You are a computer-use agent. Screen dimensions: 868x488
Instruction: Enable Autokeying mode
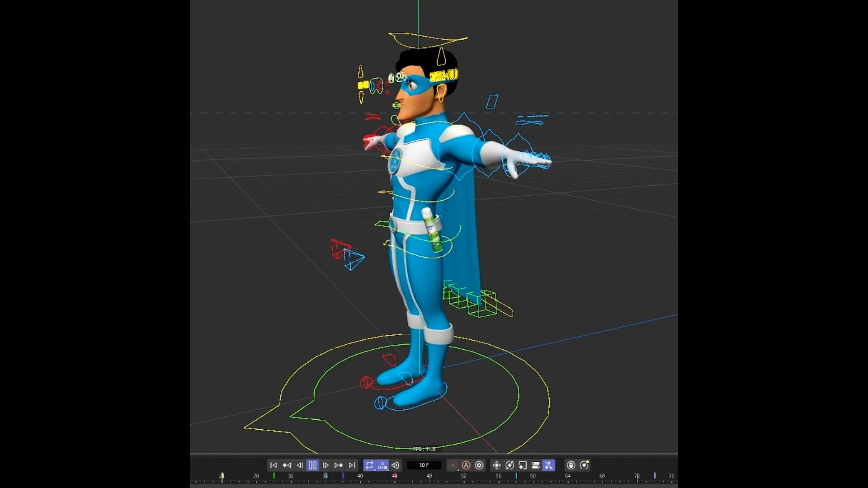click(x=466, y=465)
